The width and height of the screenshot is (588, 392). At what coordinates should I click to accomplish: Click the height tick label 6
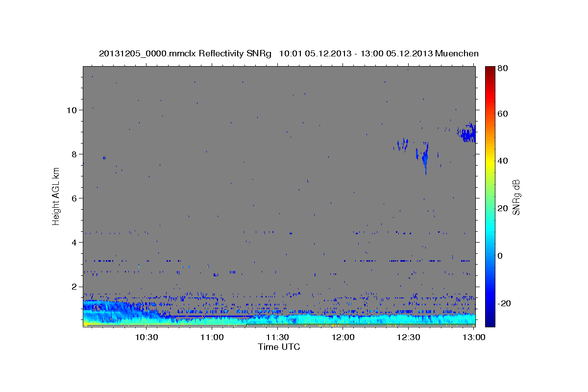tap(73, 198)
